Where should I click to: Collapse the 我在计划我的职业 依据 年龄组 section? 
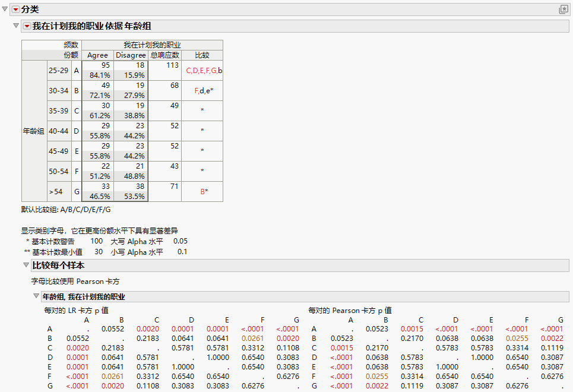coord(15,26)
